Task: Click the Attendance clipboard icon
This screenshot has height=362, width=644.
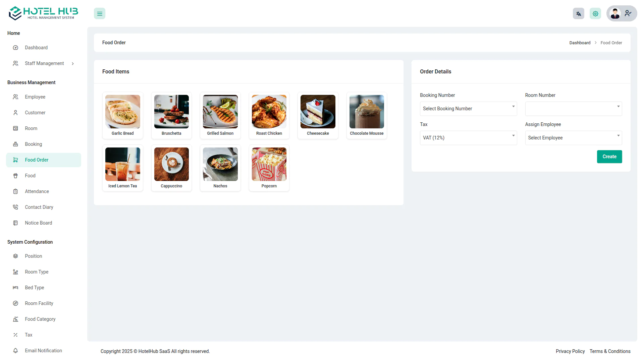Action: click(15, 191)
